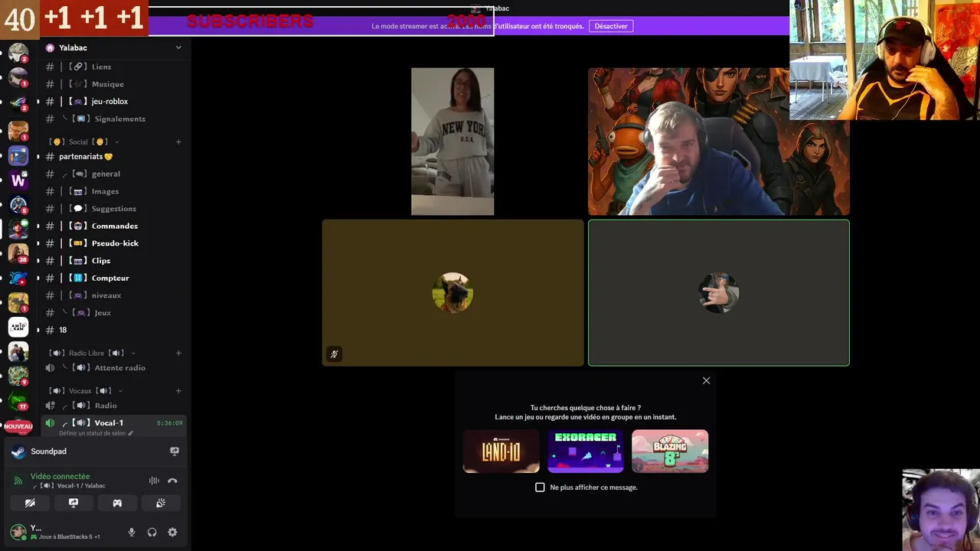Click 'Définir un statut de salon' text
Viewport: 980px width, 551px height.
92,433
